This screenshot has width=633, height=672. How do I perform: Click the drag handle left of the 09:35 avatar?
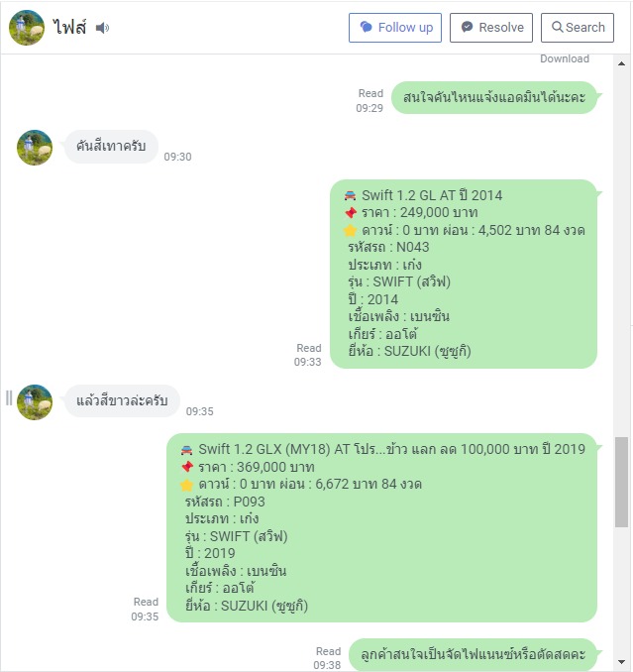[9, 397]
